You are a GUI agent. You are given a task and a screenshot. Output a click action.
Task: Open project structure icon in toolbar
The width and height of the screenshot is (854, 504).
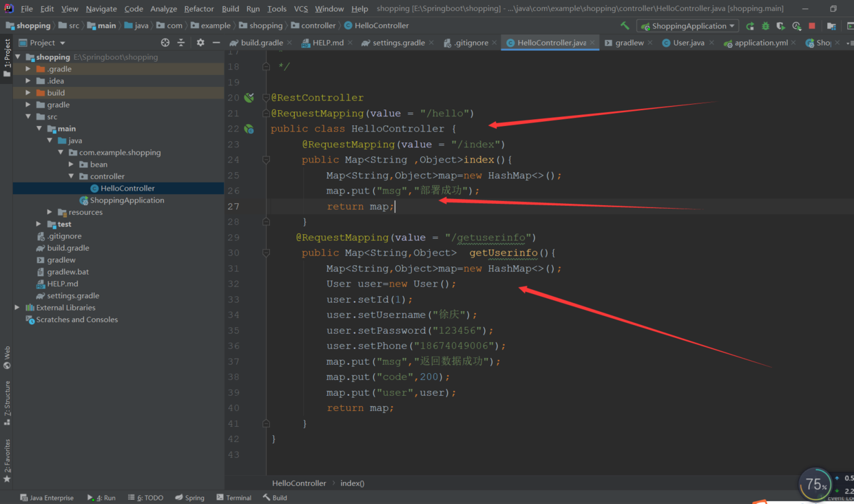click(x=831, y=26)
